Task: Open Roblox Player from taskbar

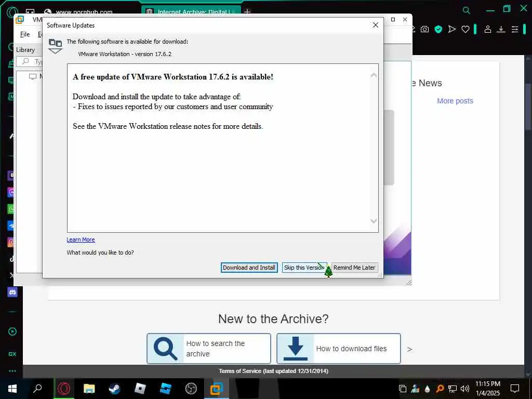Action: coord(140,388)
